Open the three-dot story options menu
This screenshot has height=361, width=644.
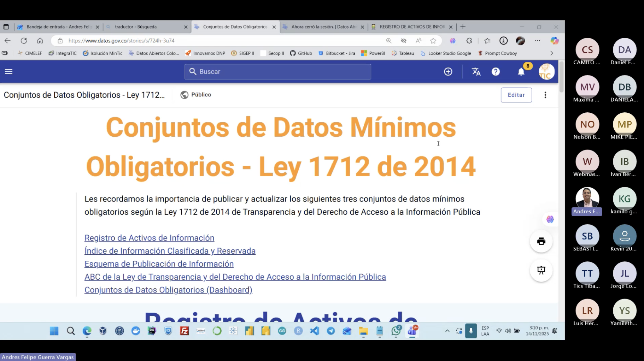545,95
